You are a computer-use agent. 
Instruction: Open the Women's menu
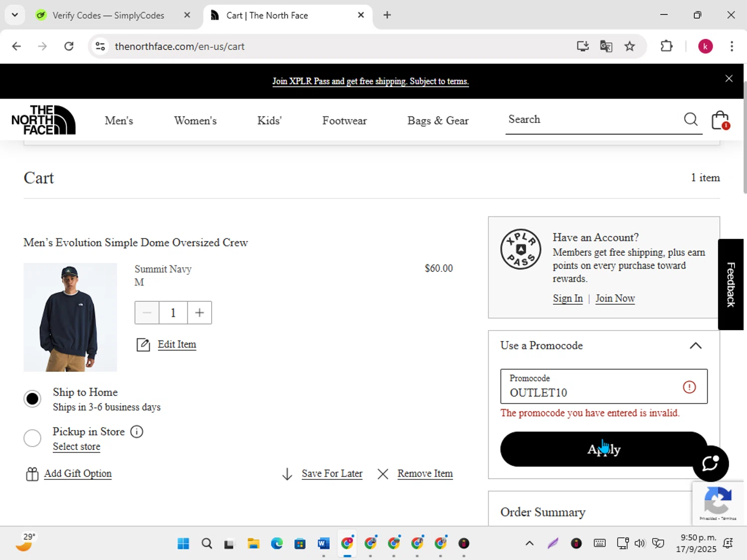pos(195,120)
